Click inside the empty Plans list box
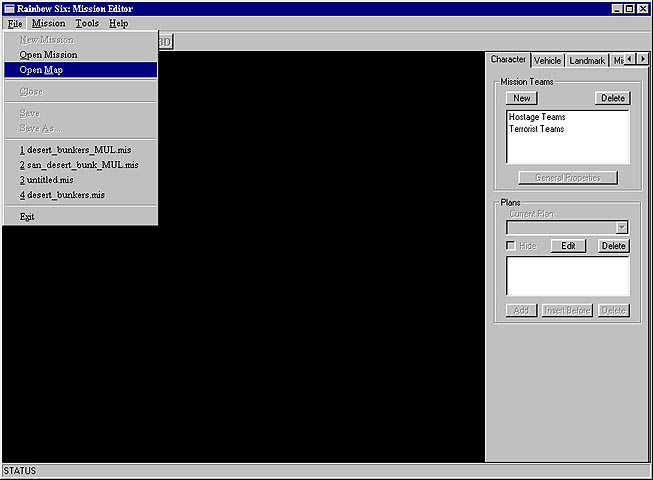The height and width of the screenshot is (480, 653). [568, 276]
